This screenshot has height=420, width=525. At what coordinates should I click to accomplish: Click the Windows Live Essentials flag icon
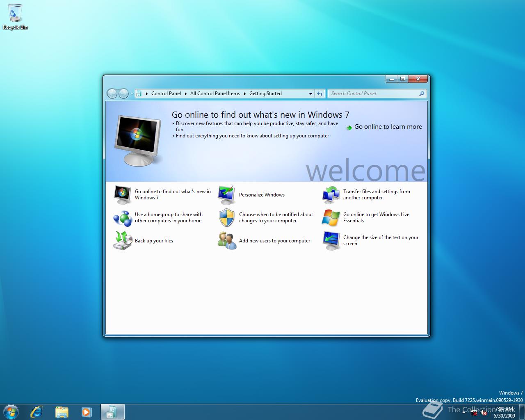[x=331, y=218]
